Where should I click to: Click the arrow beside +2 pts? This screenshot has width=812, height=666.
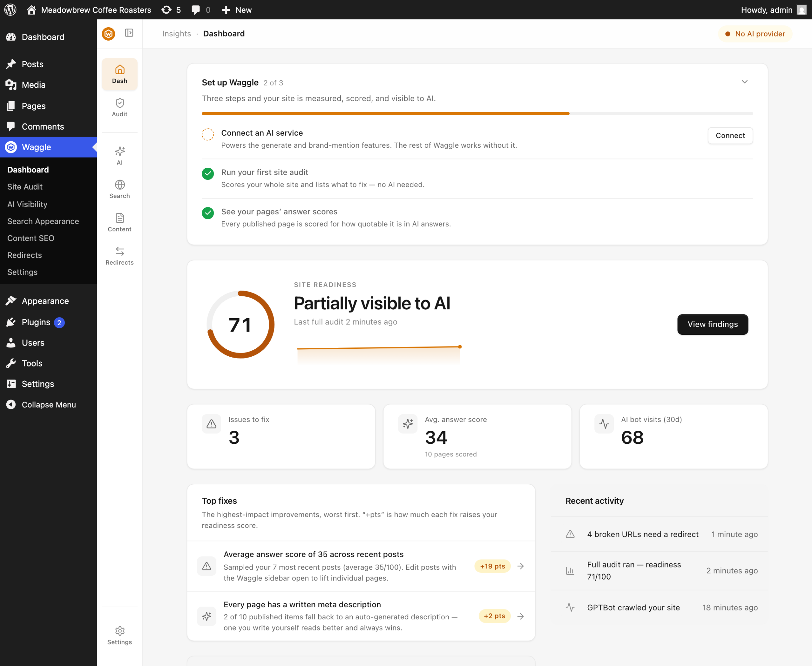coord(521,616)
